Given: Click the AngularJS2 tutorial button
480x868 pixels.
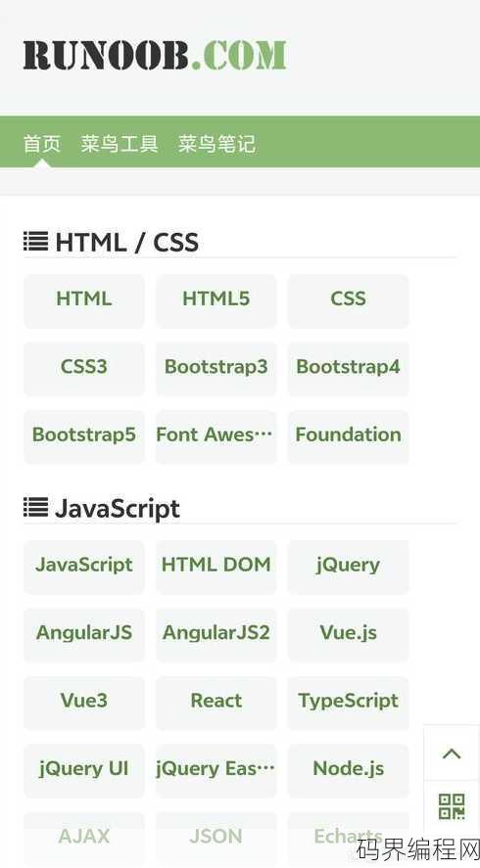Looking at the screenshot, I should coord(216,634).
